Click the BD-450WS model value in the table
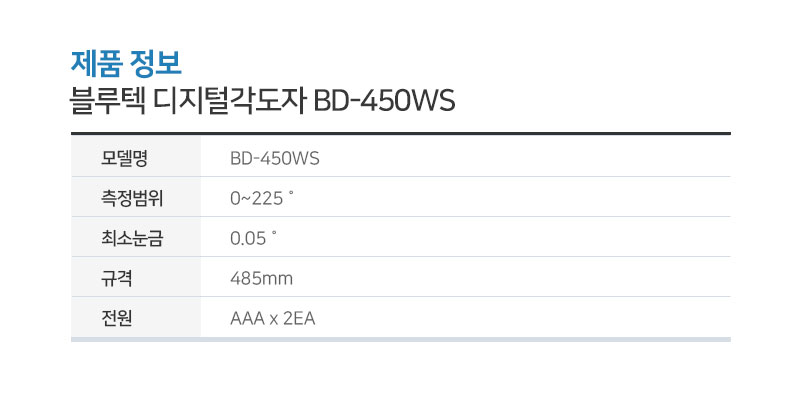The image size is (800, 411). [274, 158]
